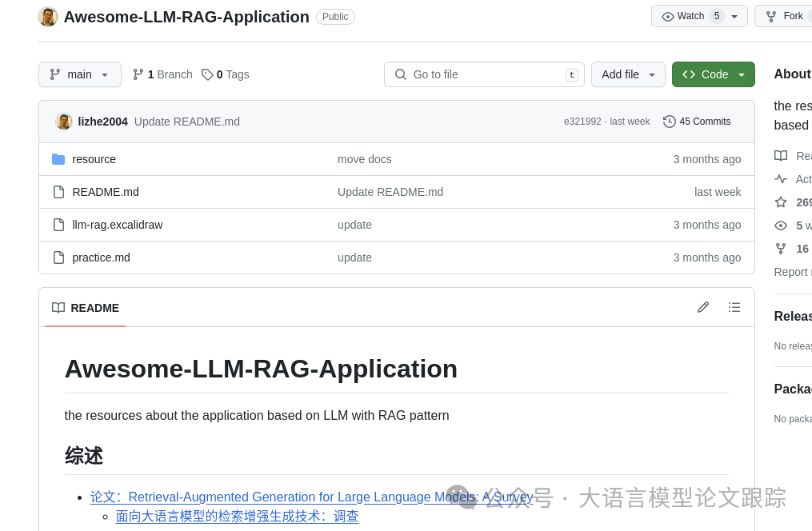Viewport: 812px width, 531px height.
Task: Open the Retrieval-Augmented Generation survey paper link
Action: click(311, 497)
